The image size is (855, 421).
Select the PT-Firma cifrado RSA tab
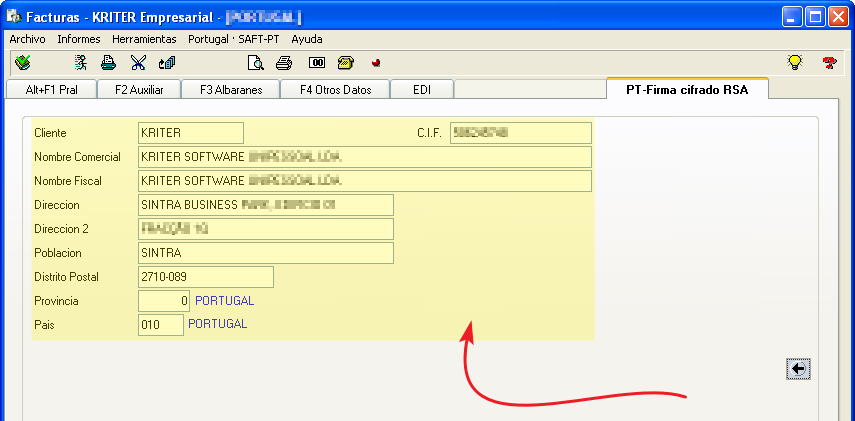687,89
